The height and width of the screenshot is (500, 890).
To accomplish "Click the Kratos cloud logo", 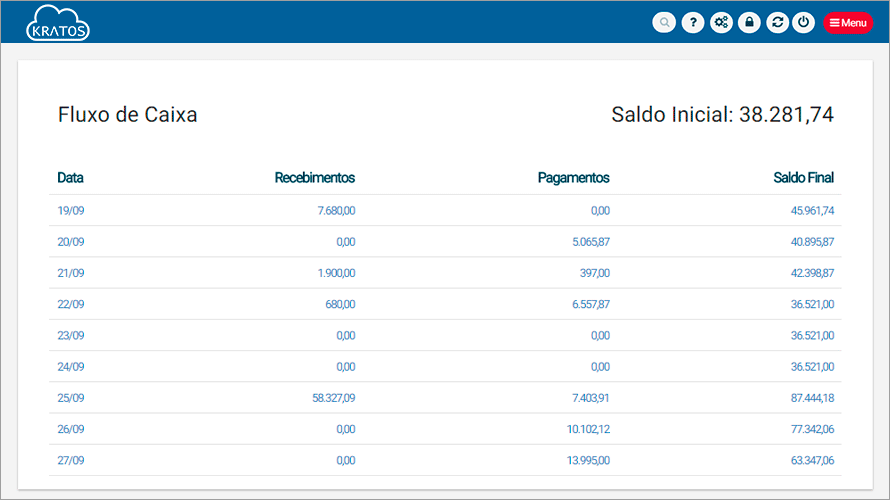I will pyautogui.click(x=58, y=23).
